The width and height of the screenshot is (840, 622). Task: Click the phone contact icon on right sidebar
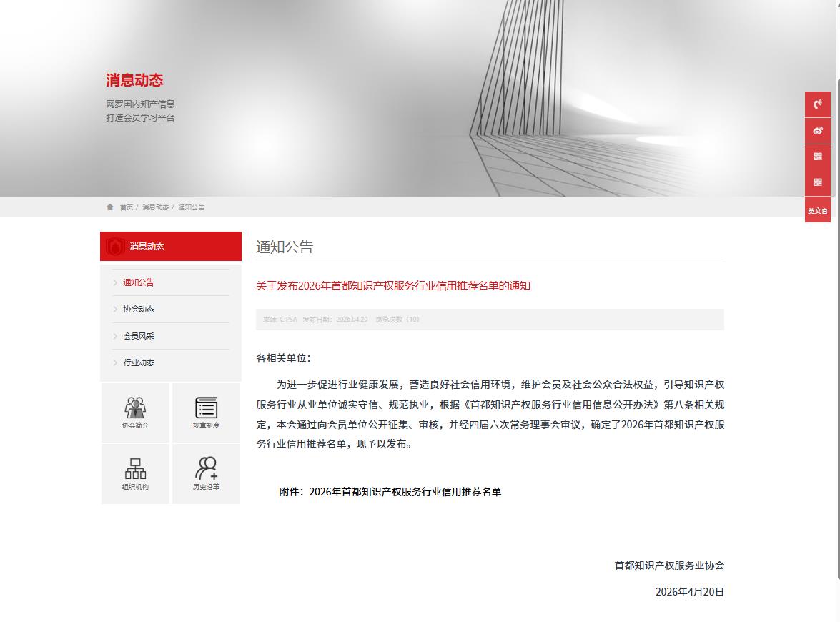tap(817, 104)
